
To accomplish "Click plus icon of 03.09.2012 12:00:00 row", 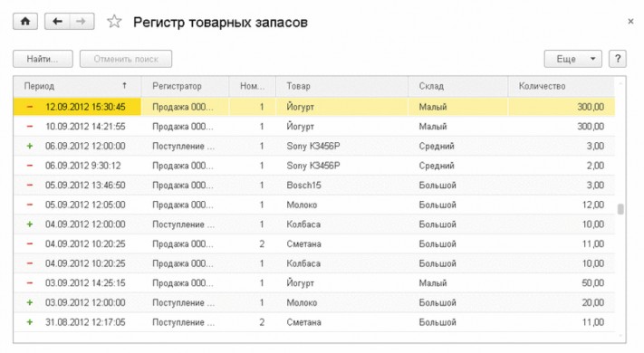I will [30, 302].
